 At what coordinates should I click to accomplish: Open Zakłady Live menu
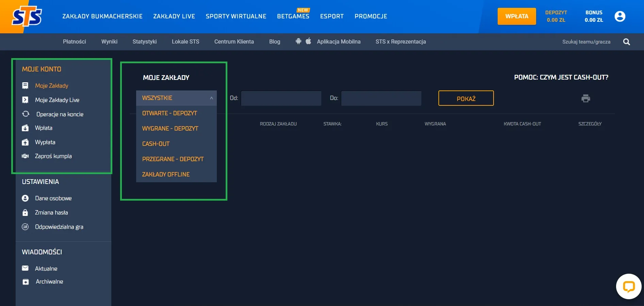[x=174, y=16]
